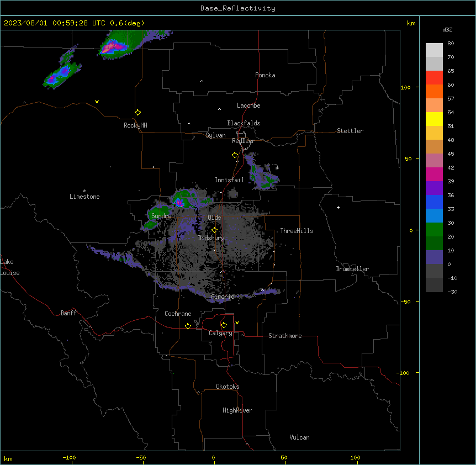Click the Strathmore label
Image resolution: width=476 pixels, height=465 pixels.
tap(285, 336)
